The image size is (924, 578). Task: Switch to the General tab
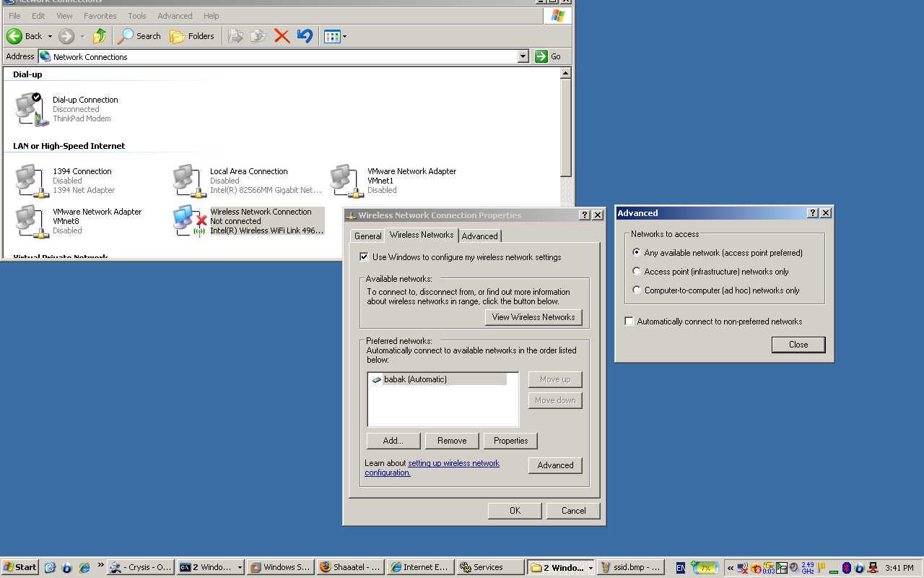pos(367,236)
